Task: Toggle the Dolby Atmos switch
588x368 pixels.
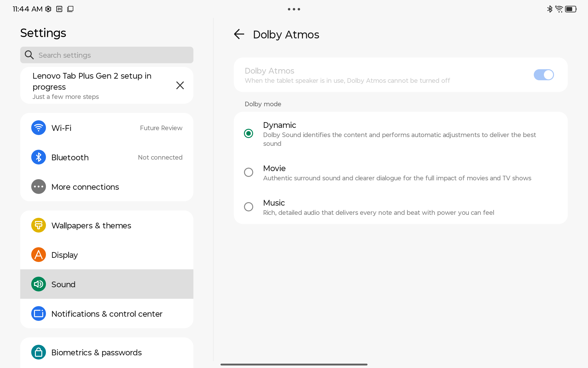Action: click(544, 75)
